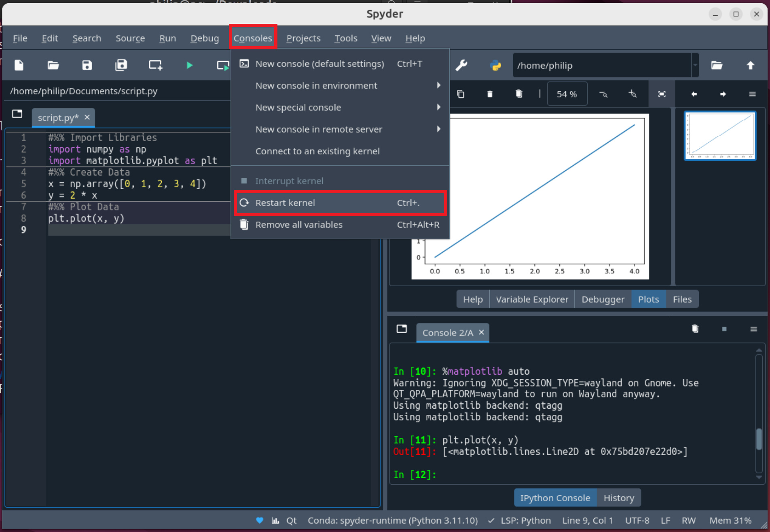Open the editor tab browse icon
The width and height of the screenshot is (770, 532).
click(17, 114)
